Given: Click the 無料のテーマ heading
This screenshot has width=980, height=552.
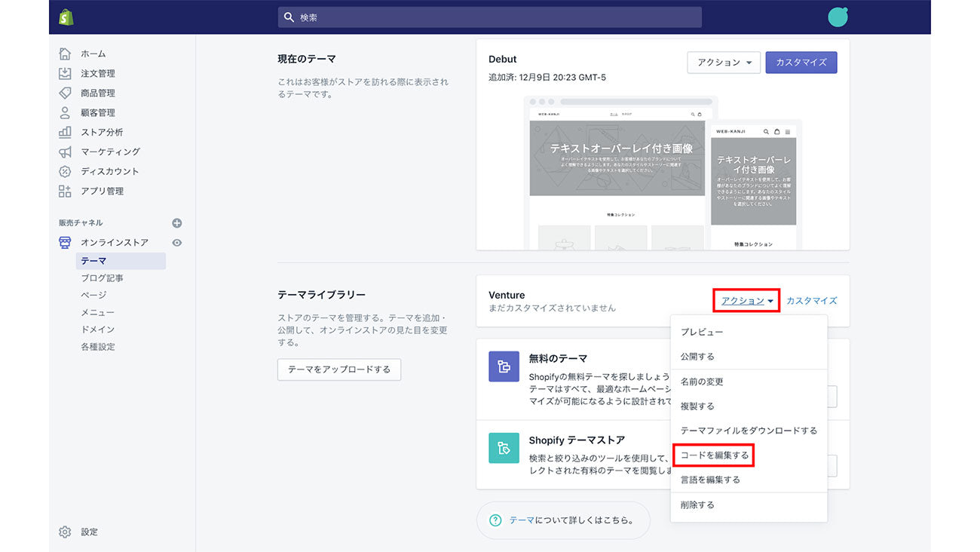Looking at the screenshot, I should tap(558, 359).
